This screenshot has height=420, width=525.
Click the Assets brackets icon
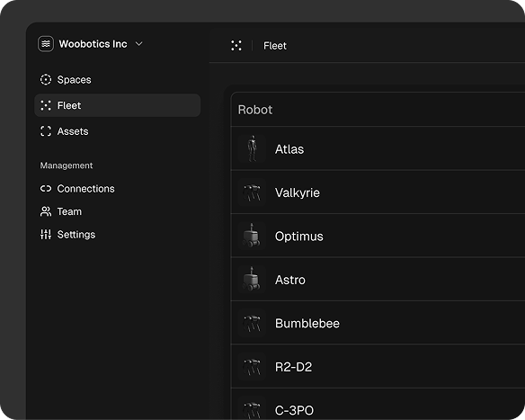click(x=46, y=131)
